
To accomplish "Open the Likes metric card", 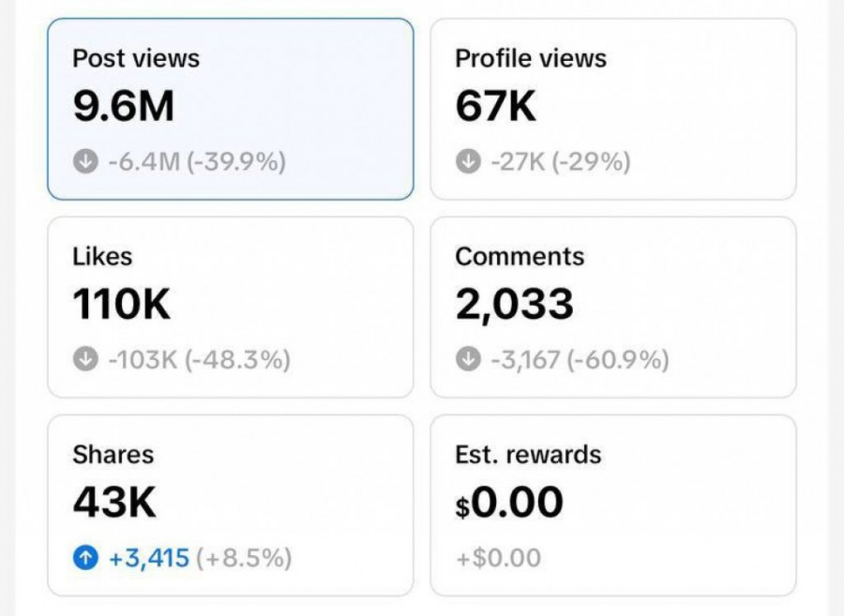I will click(230, 307).
